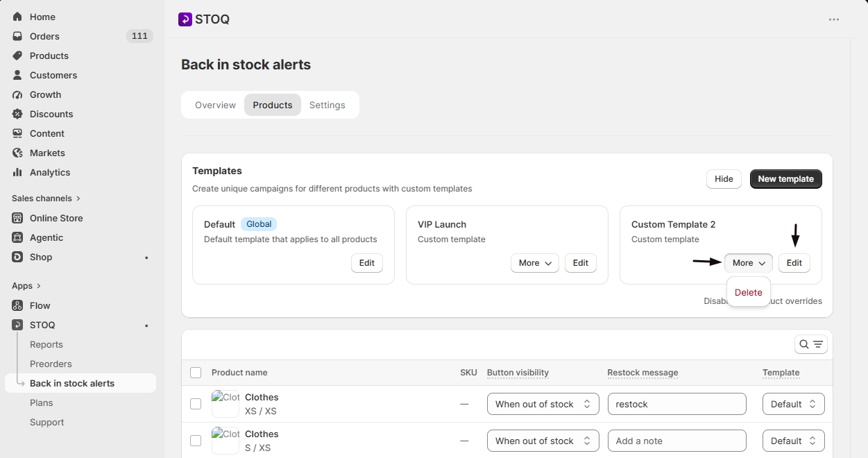Toggle the select-all checkbox in table header
This screenshot has width=868, height=458.
[x=196, y=373]
